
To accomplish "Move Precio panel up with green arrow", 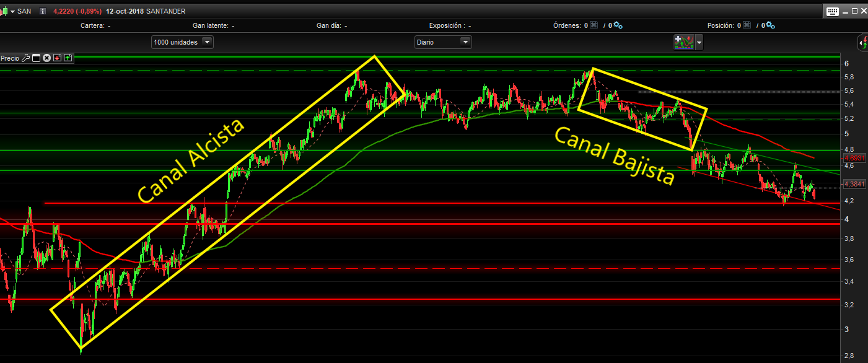I will pyautogui.click(x=68, y=58).
